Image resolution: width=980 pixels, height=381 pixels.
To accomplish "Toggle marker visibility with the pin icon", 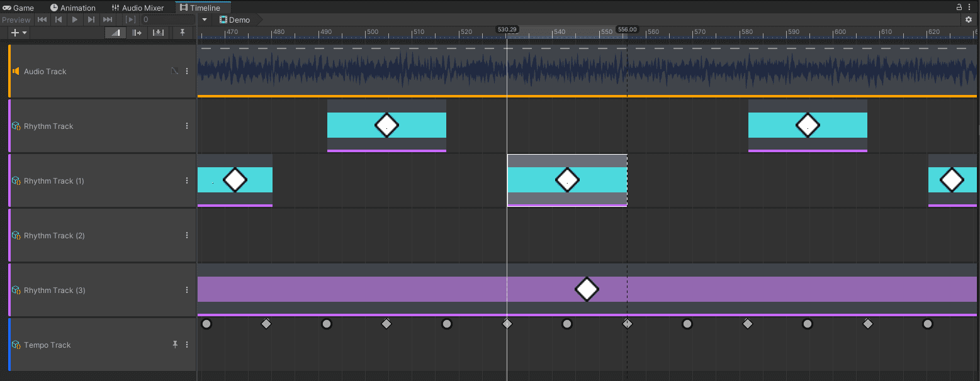I will [183, 32].
